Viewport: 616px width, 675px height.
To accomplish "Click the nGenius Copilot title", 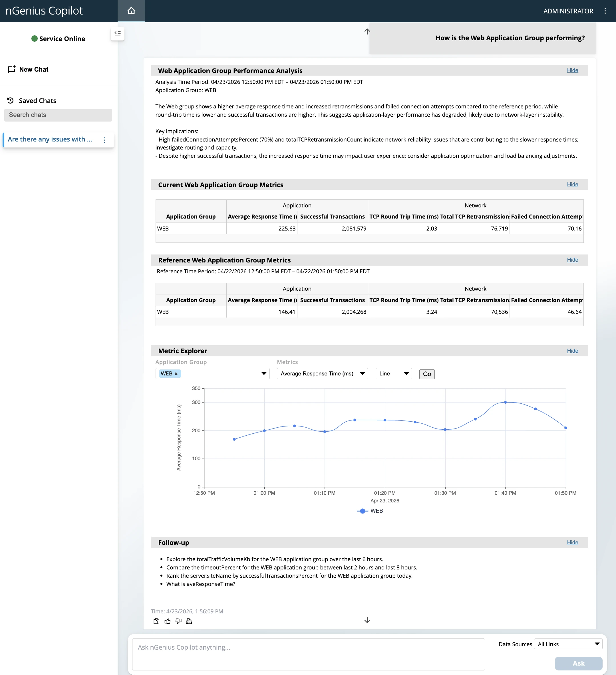I will coord(44,11).
